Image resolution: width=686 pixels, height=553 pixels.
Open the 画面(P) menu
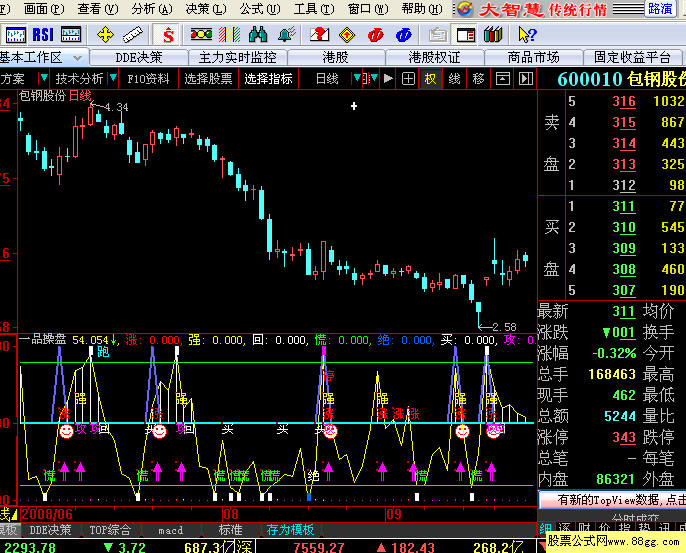click(x=44, y=9)
